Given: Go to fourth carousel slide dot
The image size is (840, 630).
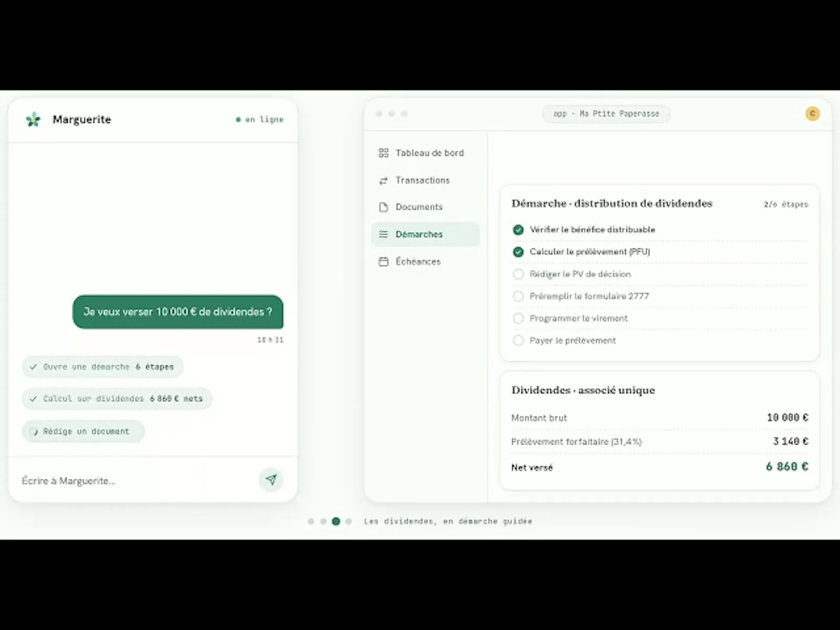Looking at the screenshot, I should pyautogui.click(x=349, y=521).
